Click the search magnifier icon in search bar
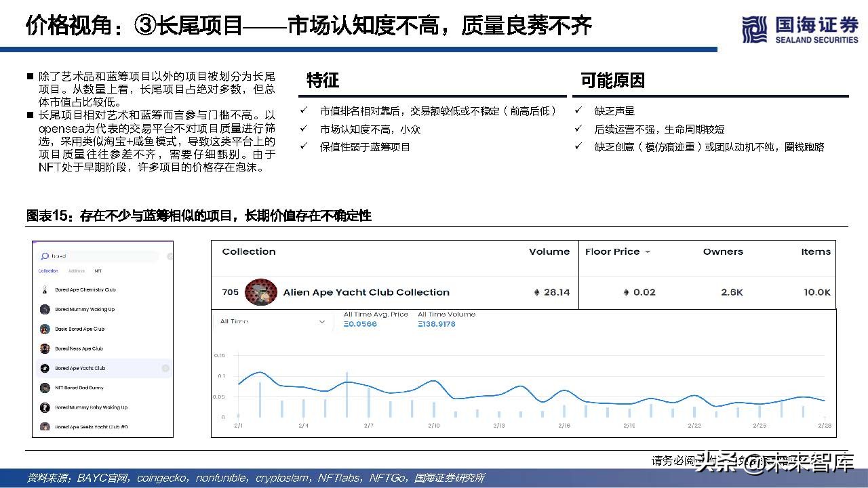The image size is (868, 488). 43,256
